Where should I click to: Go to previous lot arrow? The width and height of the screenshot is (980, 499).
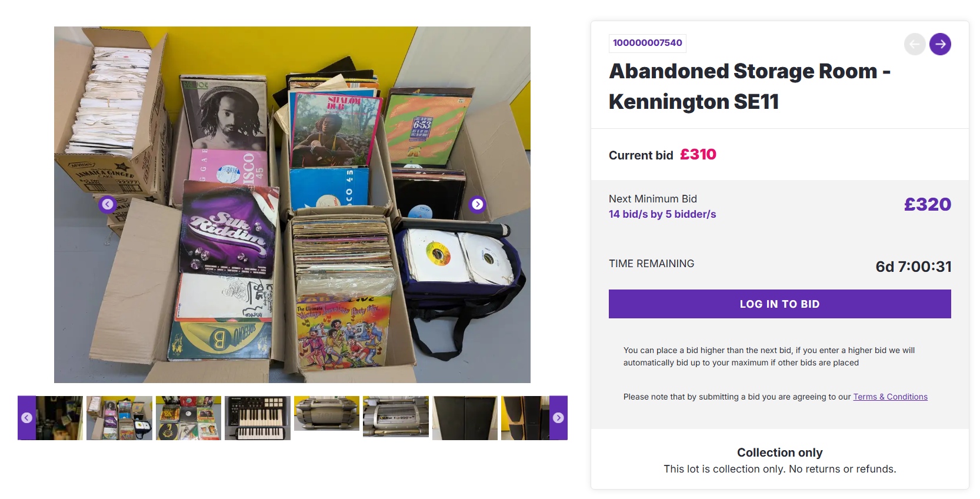(915, 44)
